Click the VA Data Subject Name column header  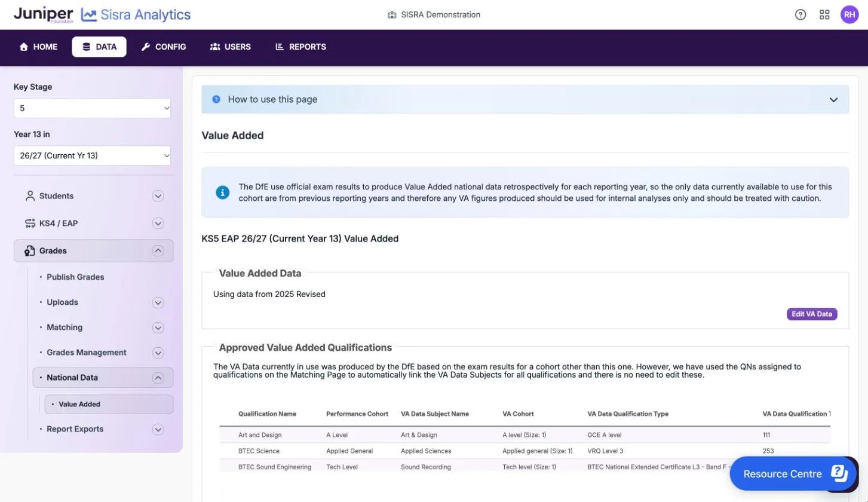click(435, 414)
